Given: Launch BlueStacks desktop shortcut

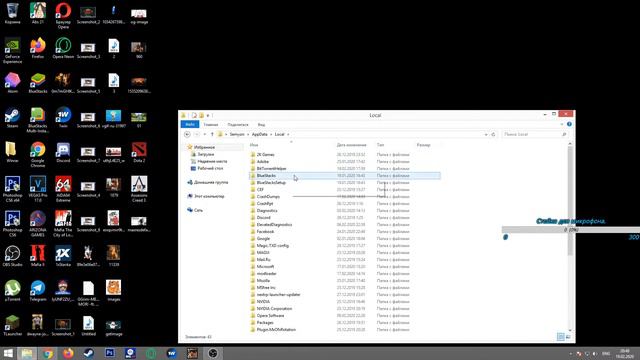Looking at the screenshot, I should click(38, 82).
